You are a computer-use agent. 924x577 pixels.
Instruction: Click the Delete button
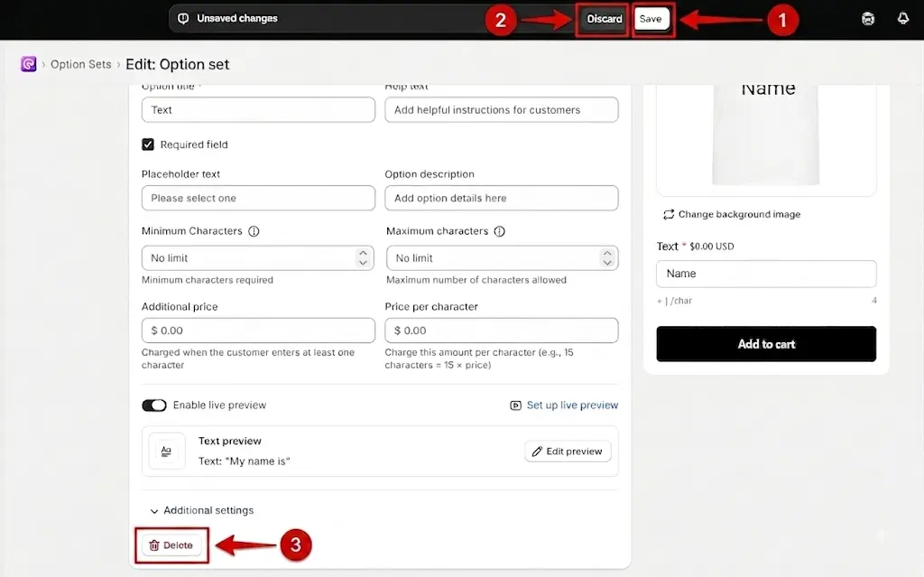[x=171, y=545]
